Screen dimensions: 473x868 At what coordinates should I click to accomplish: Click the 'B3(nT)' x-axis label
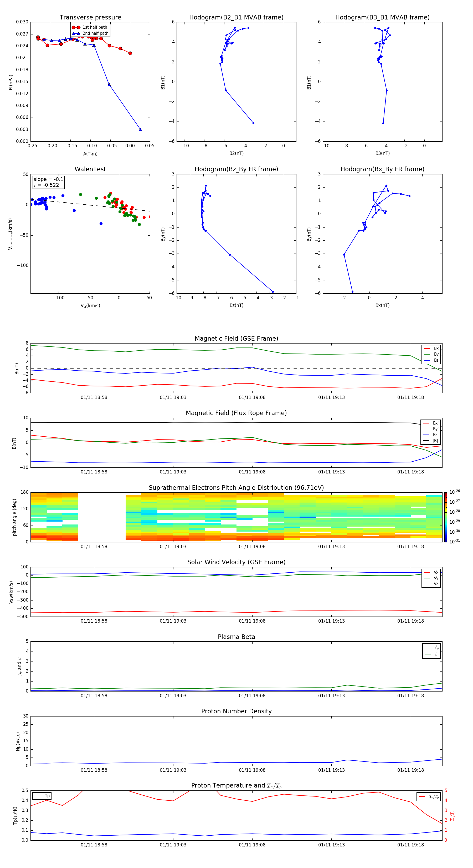[x=382, y=153]
